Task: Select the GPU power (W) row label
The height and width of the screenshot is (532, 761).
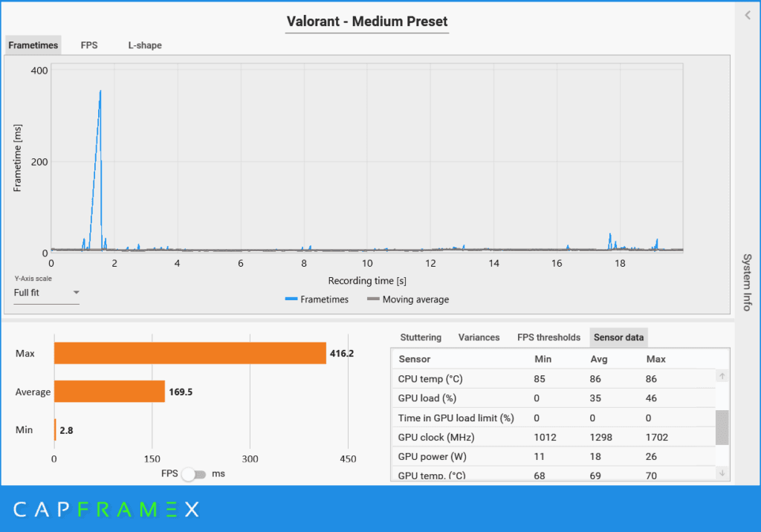Action: tap(432, 456)
